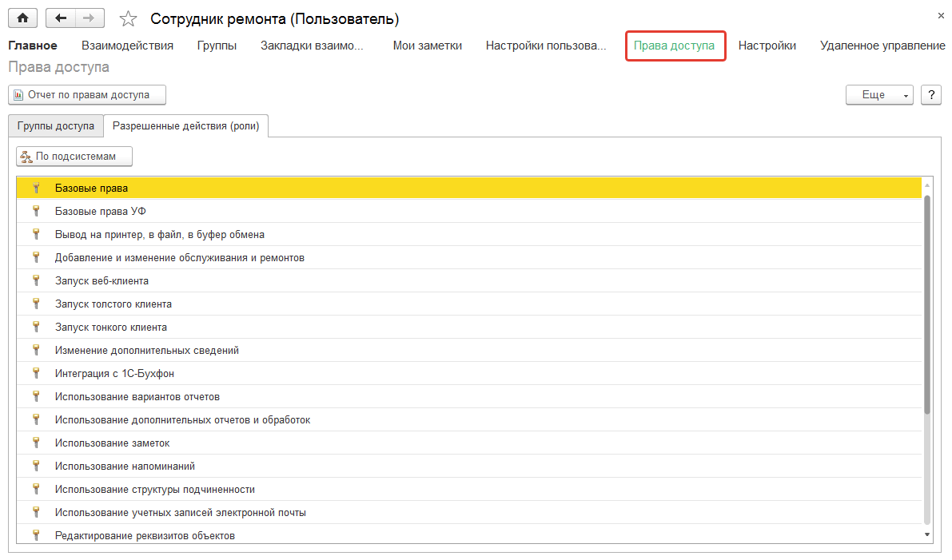Click key icon beside Использование вариантов отчетов
The width and height of the screenshot is (952, 560).
(x=37, y=396)
